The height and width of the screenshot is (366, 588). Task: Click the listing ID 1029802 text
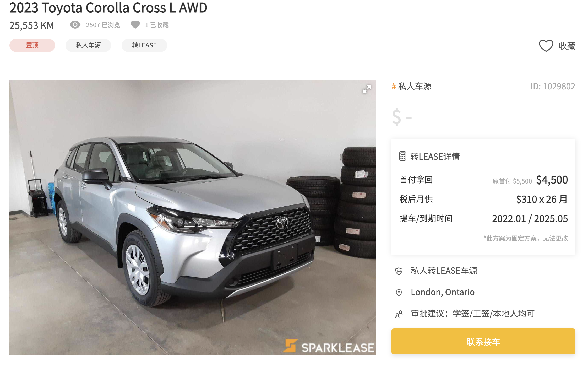point(553,86)
